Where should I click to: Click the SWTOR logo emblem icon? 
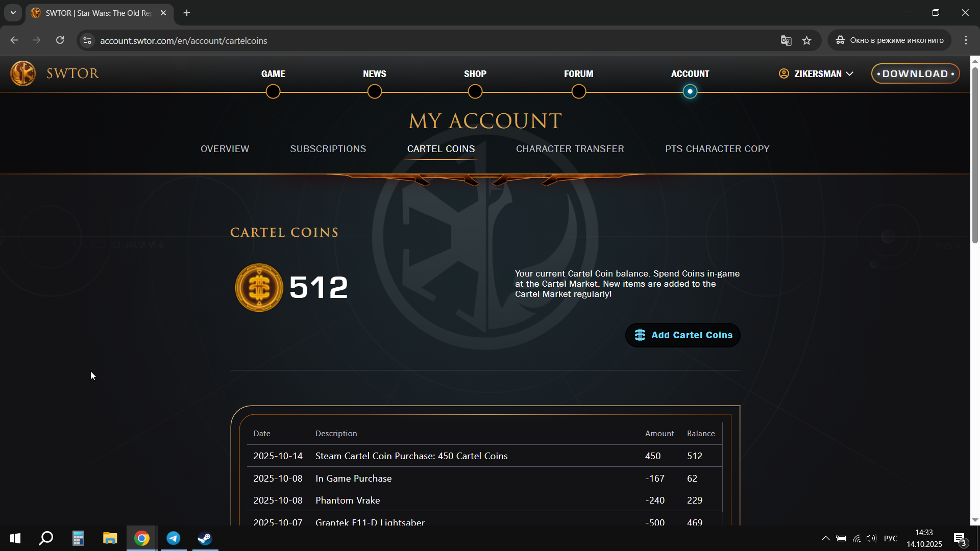click(x=23, y=73)
